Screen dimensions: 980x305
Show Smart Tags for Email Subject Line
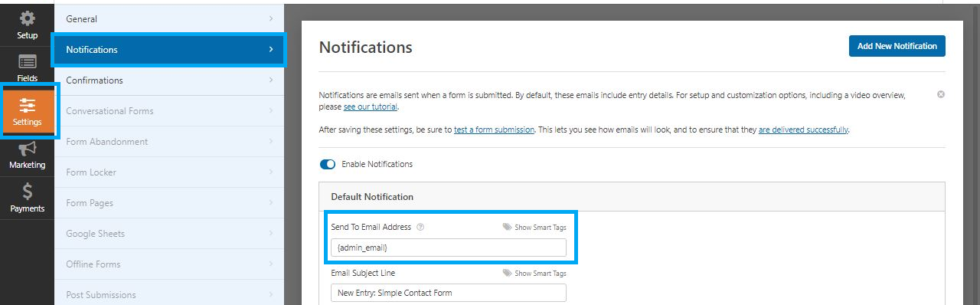(x=534, y=274)
